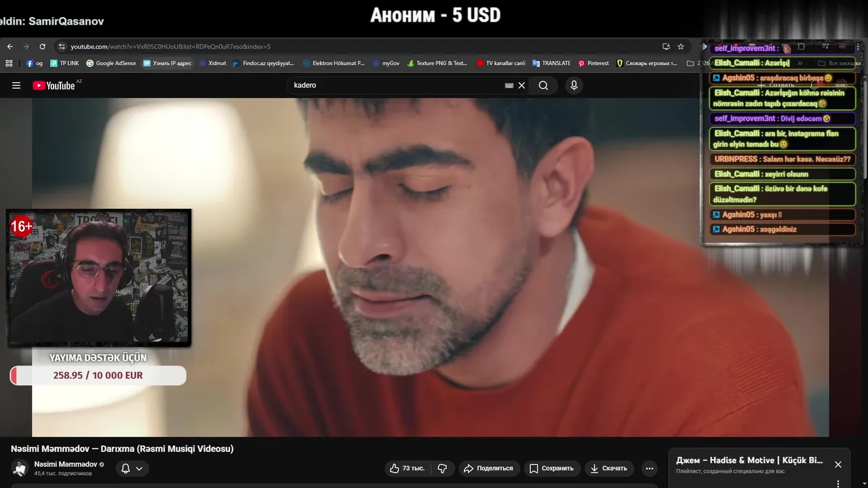Click the 45,4 тыс. подписчиков subscriber count
The height and width of the screenshot is (488, 868).
63,473
